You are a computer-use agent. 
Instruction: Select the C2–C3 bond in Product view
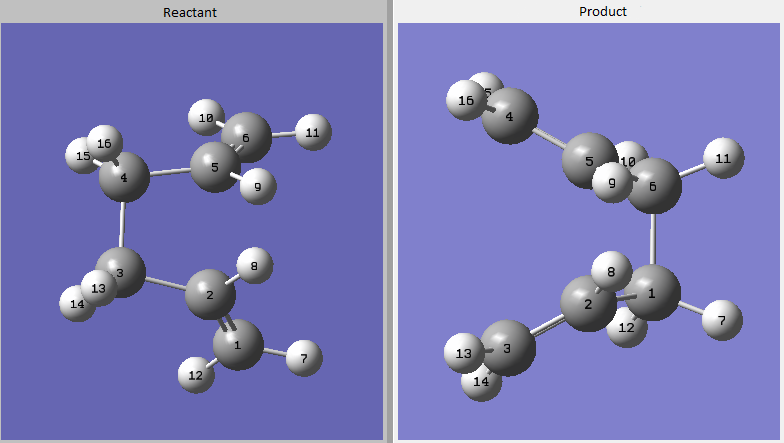pyautogui.click(x=548, y=326)
